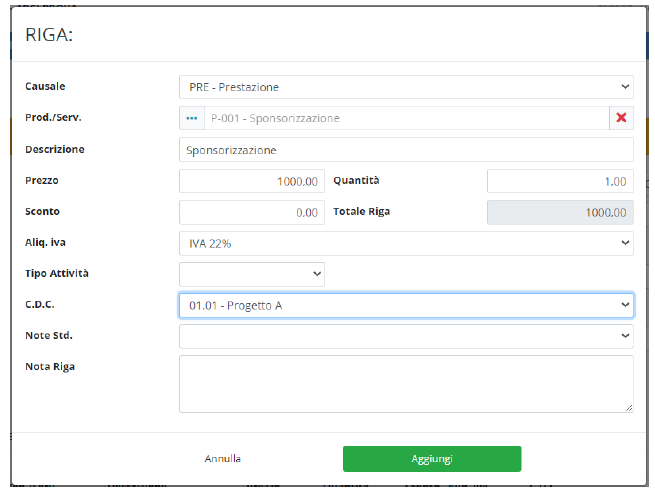This screenshot has width=655, height=498.
Task: Click the Annulla link
Action: (223, 459)
